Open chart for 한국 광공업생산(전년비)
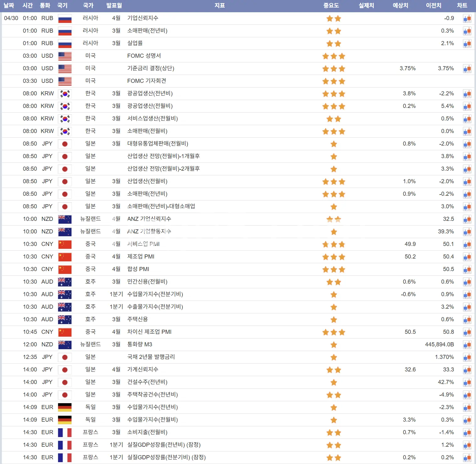Image resolution: width=476 pixels, height=464 pixels. click(x=467, y=94)
